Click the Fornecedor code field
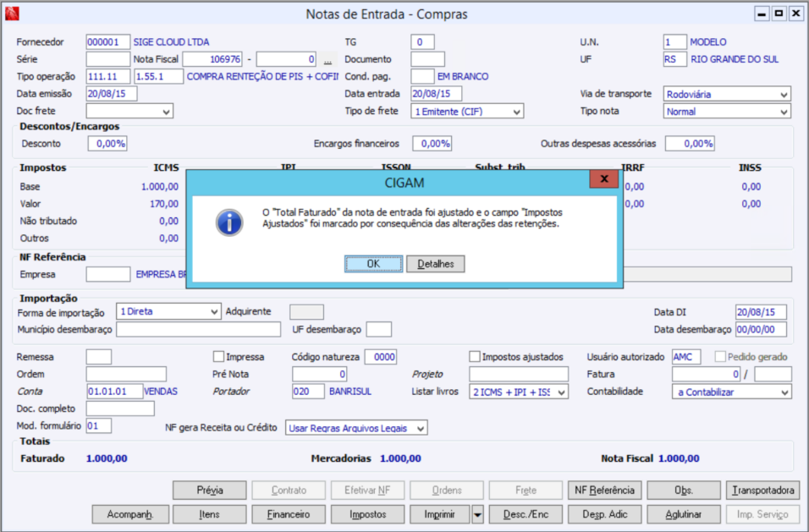 tap(107, 42)
